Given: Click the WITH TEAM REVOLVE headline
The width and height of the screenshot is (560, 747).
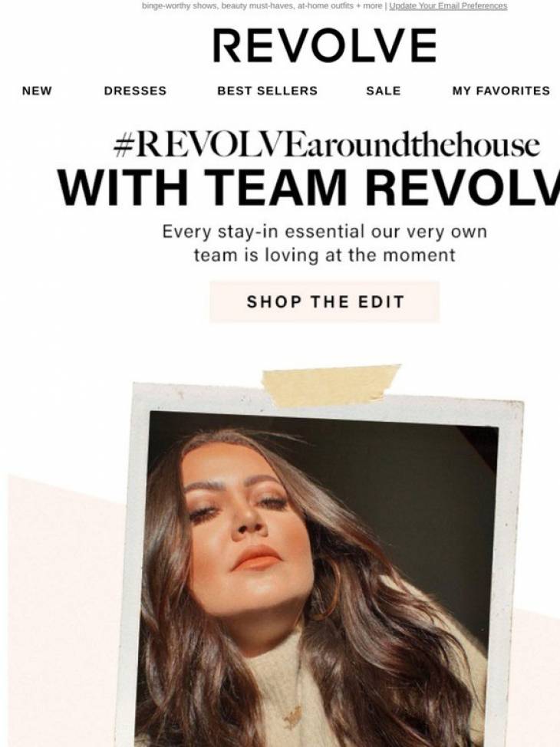Looking at the screenshot, I should (x=309, y=188).
